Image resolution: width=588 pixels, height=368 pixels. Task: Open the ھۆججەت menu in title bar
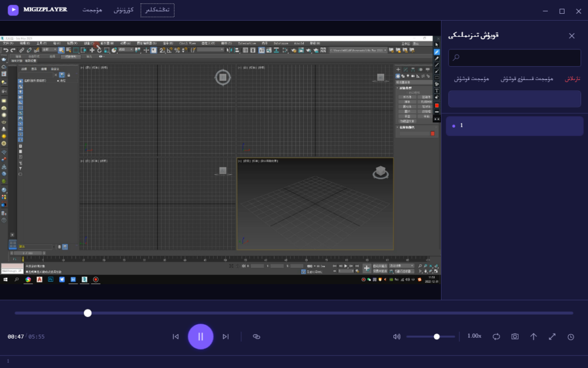click(92, 10)
